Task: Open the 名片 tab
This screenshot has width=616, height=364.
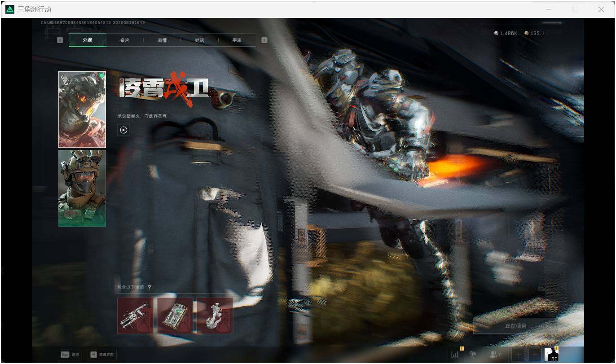Action: [x=125, y=40]
